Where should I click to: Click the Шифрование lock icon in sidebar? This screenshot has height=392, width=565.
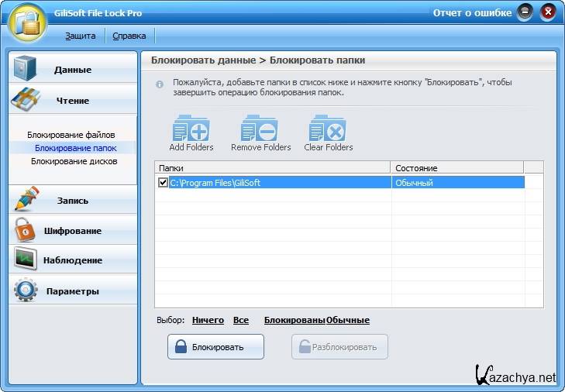click(26, 230)
